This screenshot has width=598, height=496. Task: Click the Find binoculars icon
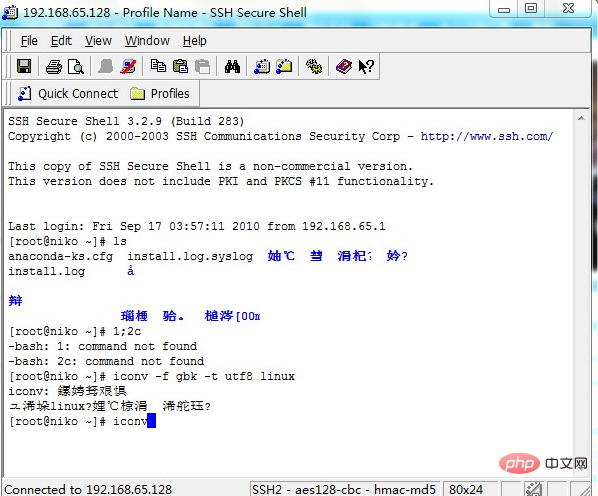coord(232,67)
